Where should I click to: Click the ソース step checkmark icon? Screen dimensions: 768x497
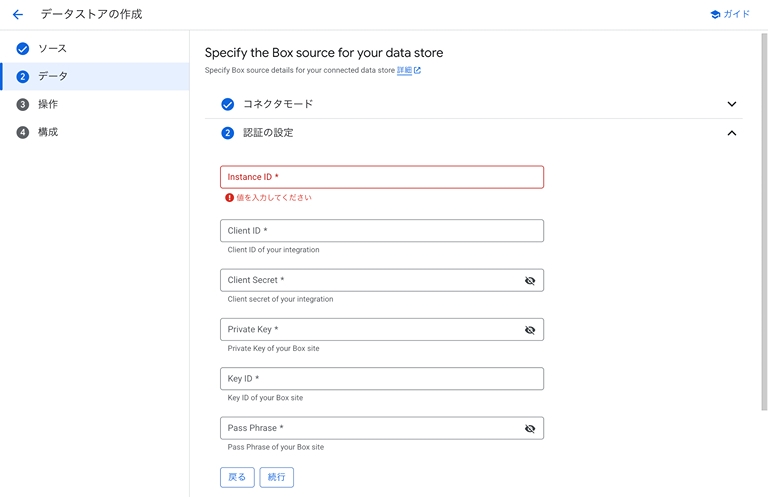point(23,49)
